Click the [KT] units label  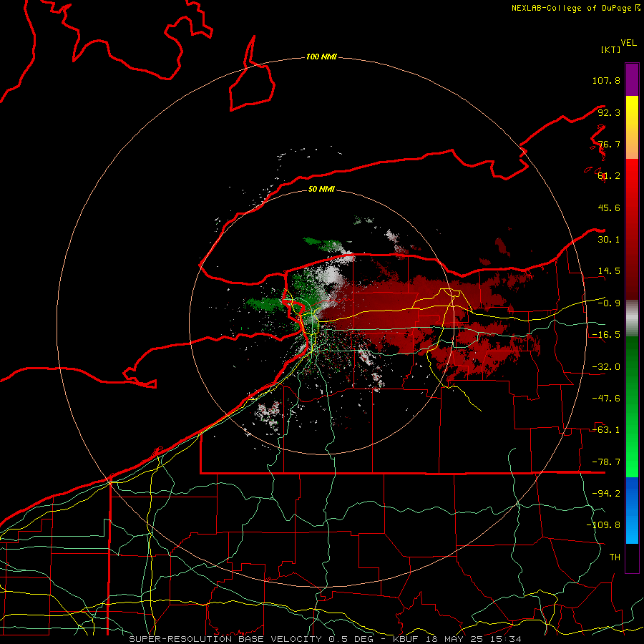point(610,49)
